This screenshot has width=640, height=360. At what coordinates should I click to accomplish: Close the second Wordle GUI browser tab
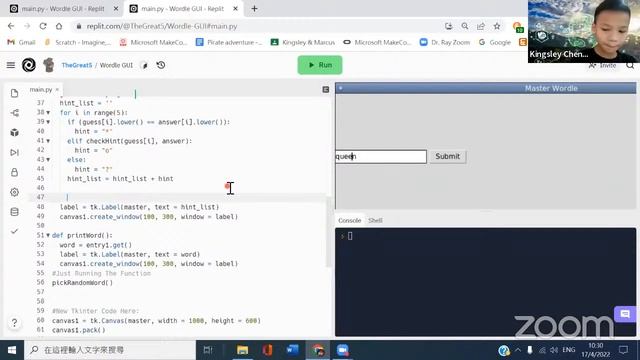pyautogui.click(x=235, y=9)
